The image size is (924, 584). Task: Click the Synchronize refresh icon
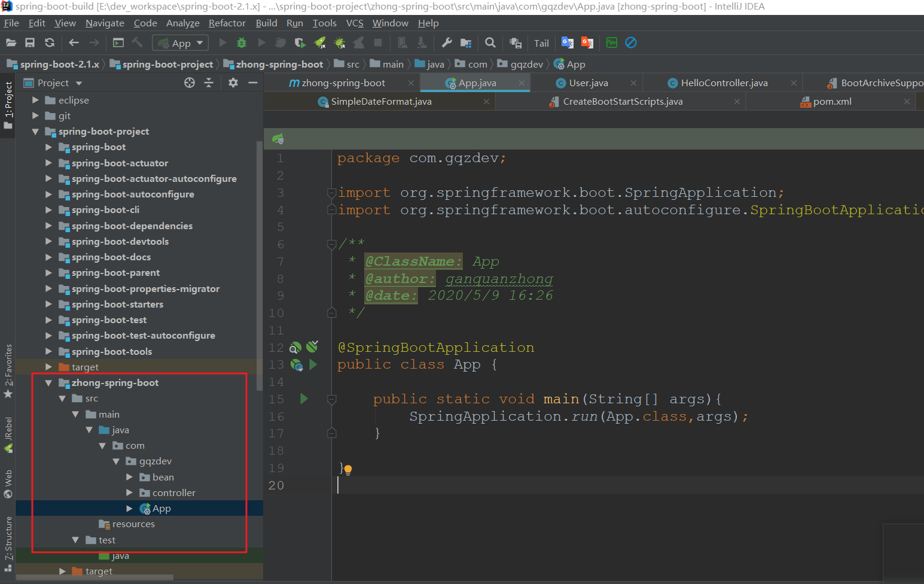point(50,42)
